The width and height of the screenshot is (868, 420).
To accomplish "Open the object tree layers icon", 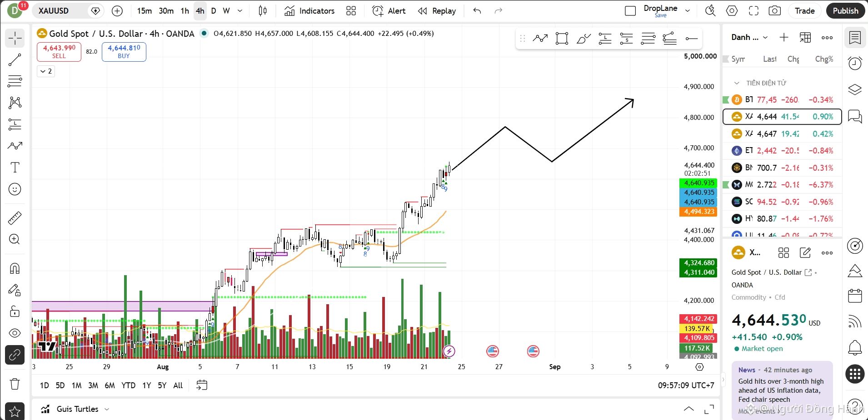I will click(855, 89).
